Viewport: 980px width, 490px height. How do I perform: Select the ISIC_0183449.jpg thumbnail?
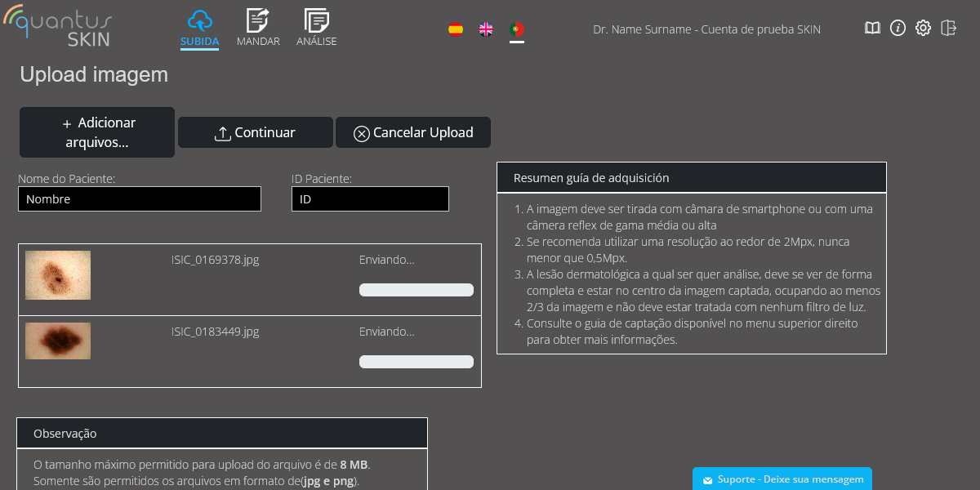[58, 341]
